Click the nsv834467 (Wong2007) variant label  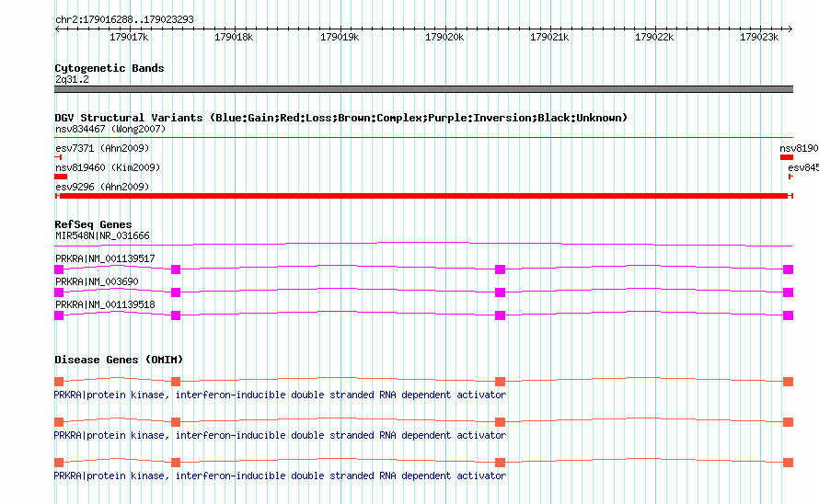tap(110, 129)
